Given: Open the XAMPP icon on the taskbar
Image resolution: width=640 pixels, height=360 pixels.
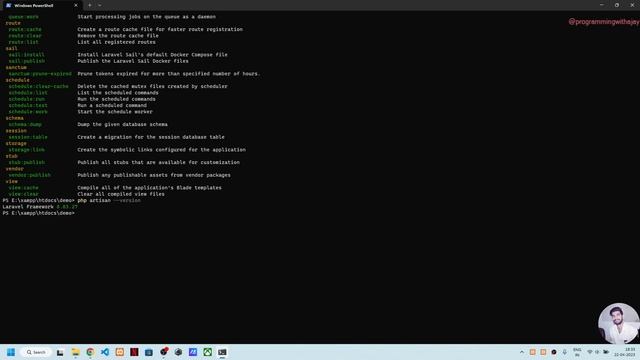Looking at the screenshot, I should pyautogui.click(x=120, y=352).
